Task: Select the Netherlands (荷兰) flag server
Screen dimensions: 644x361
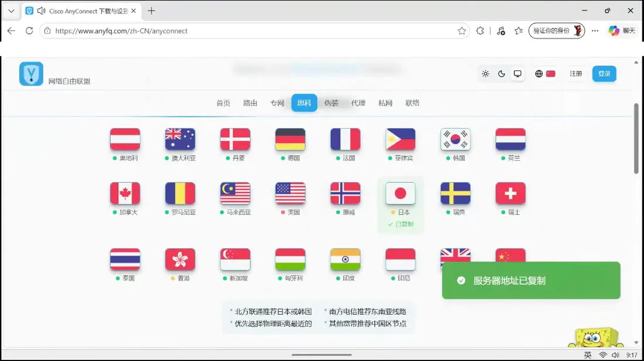Action: (511, 139)
